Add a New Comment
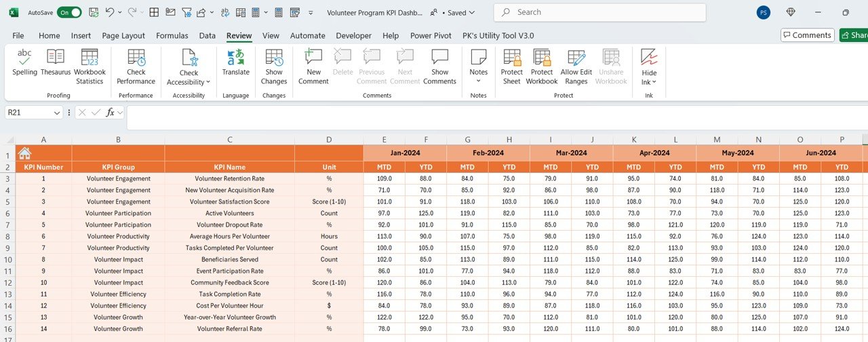The width and height of the screenshot is (868, 342). (x=313, y=66)
